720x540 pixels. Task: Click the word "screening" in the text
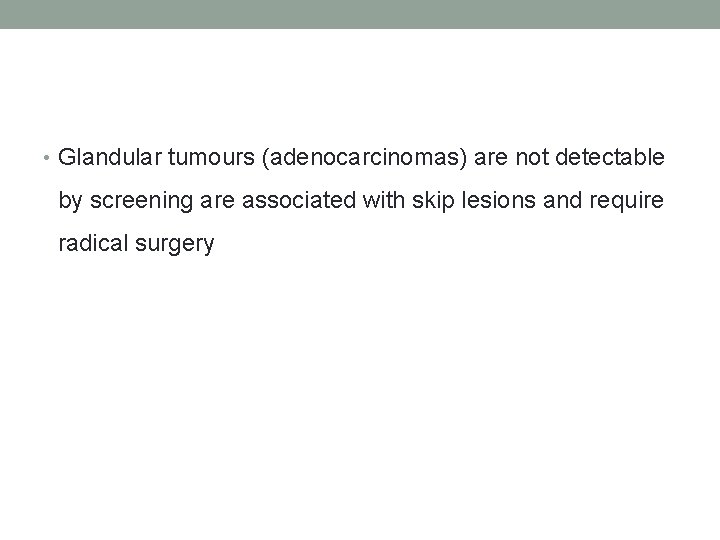point(137,201)
